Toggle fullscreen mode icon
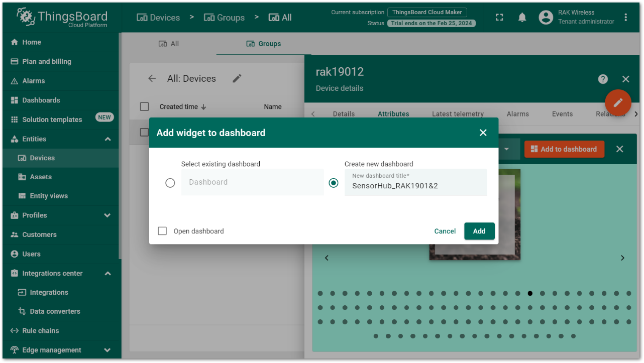Screen dimensions: 644x363 pos(499,18)
